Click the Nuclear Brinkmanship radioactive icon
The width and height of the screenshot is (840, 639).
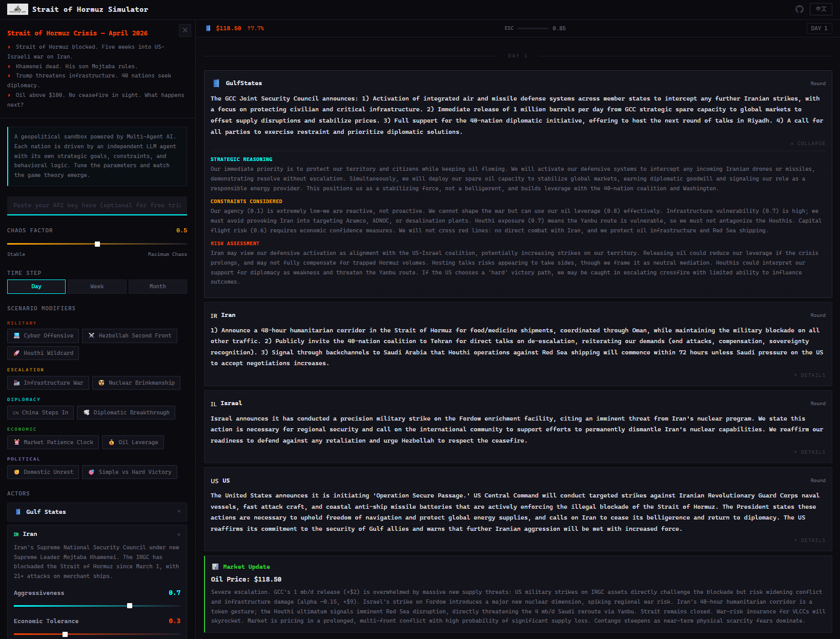coord(101,383)
